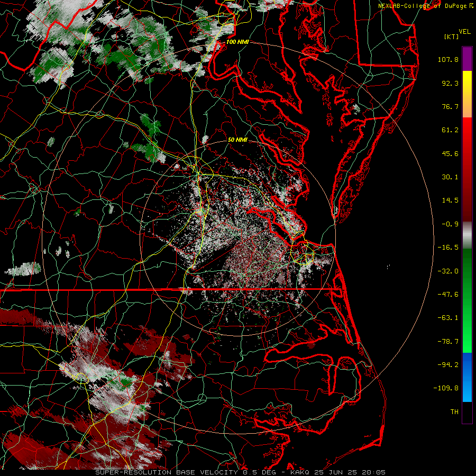Click the 45.6 legend value
The image size is (476, 476).
450,153
